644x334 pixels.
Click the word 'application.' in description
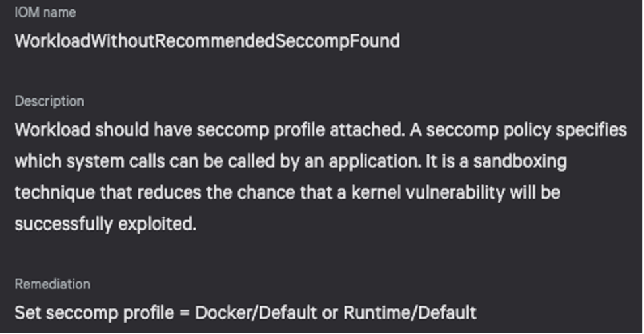(375, 161)
